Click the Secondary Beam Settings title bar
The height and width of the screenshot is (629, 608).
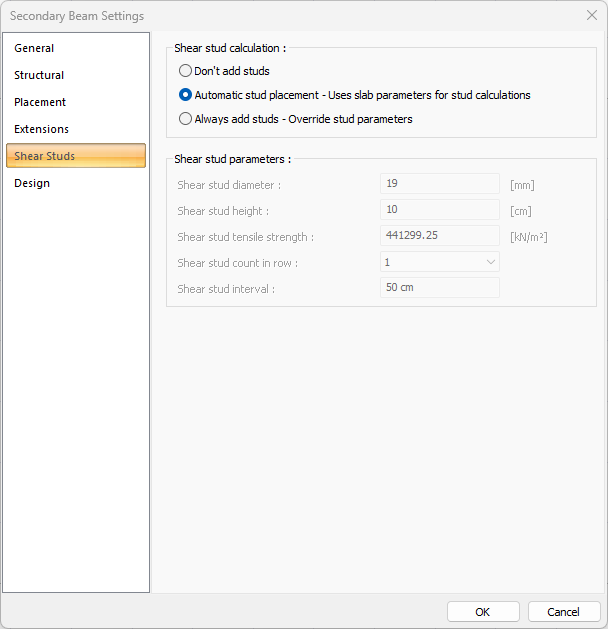(250, 15)
